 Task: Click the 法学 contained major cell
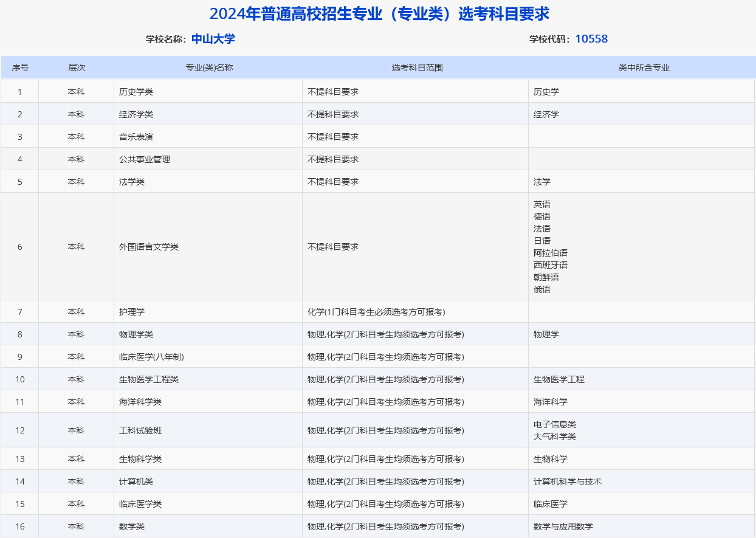[x=642, y=182]
